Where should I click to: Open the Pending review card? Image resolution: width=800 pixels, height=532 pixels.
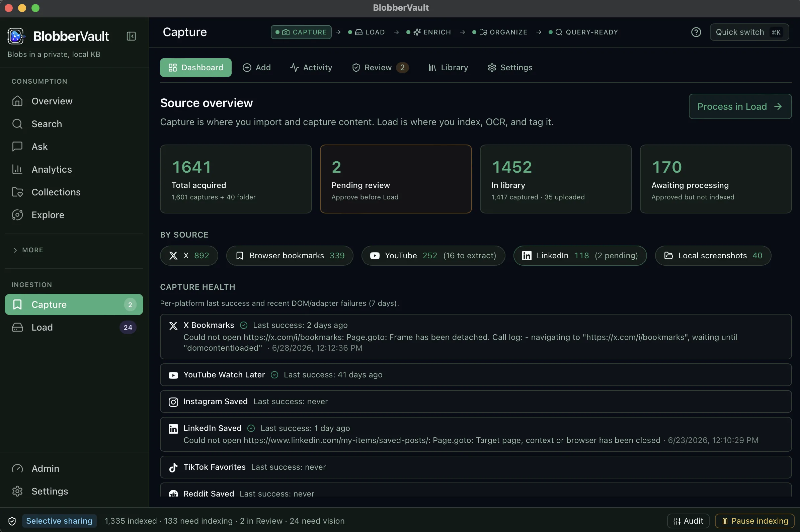pyautogui.click(x=396, y=179)
